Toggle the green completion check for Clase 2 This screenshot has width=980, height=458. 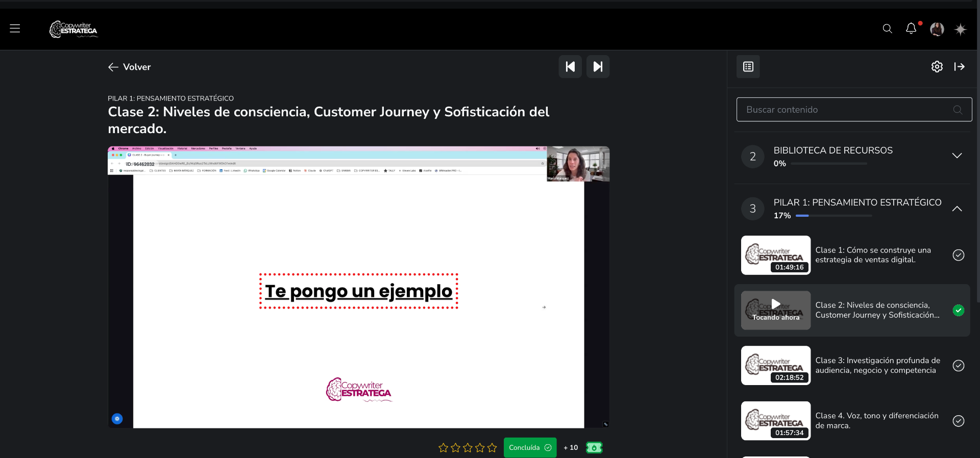958,310
